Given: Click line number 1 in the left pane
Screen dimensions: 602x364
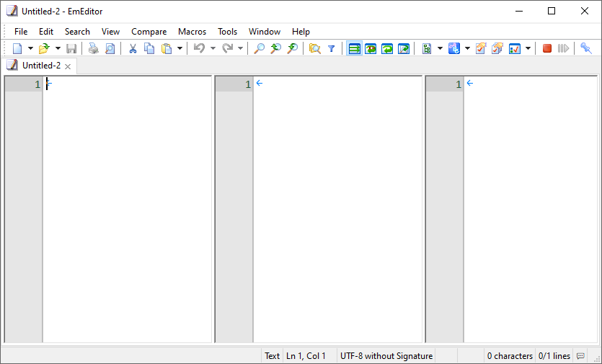Looking at the screenshot, I should tap(37, 84).
